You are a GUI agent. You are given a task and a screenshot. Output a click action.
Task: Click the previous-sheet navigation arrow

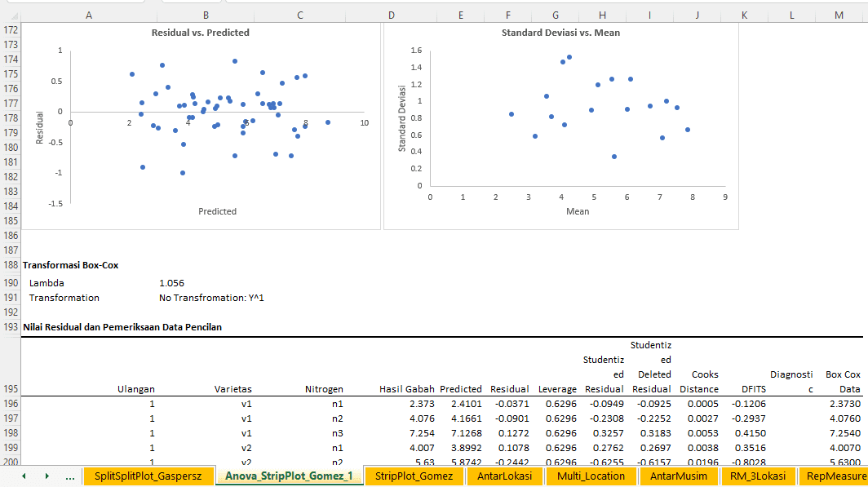pos(23,476)
